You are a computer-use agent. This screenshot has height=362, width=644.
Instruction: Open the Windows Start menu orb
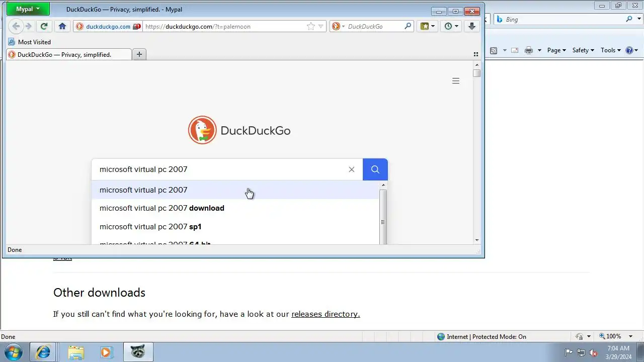13,352
